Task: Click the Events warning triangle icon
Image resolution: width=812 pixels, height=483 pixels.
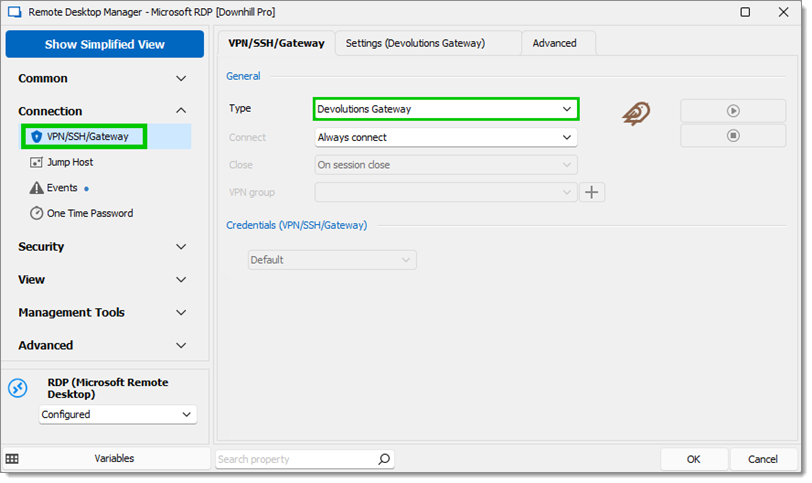Action: click(36, 187)
